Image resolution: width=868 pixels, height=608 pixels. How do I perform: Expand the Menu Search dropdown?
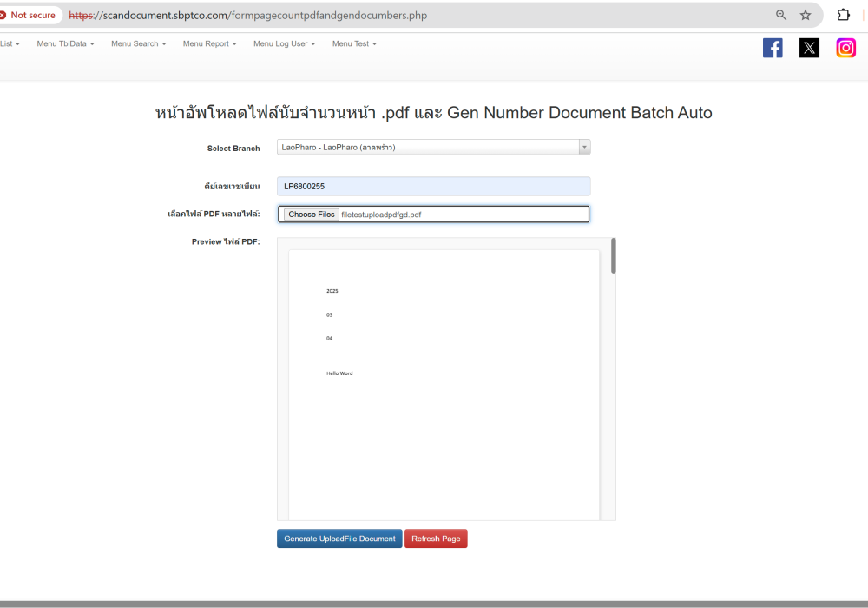139,43
